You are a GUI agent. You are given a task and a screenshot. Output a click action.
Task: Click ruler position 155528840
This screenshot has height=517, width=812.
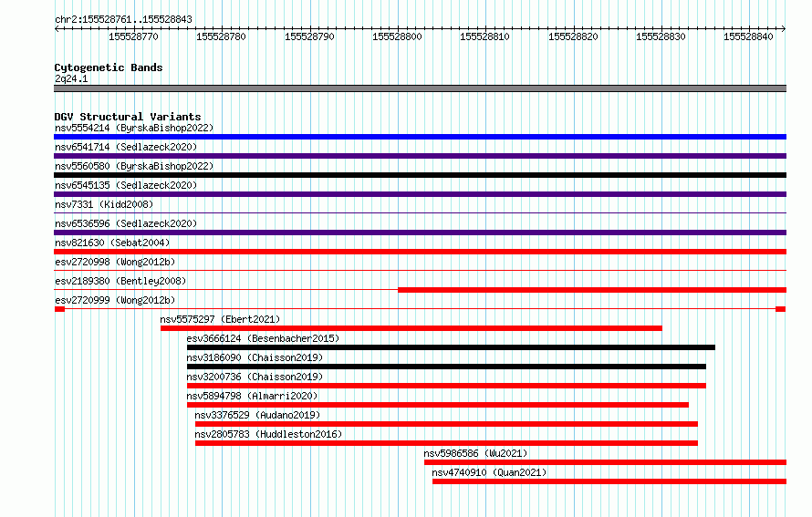pyautogui.click(x=748, y=36)
